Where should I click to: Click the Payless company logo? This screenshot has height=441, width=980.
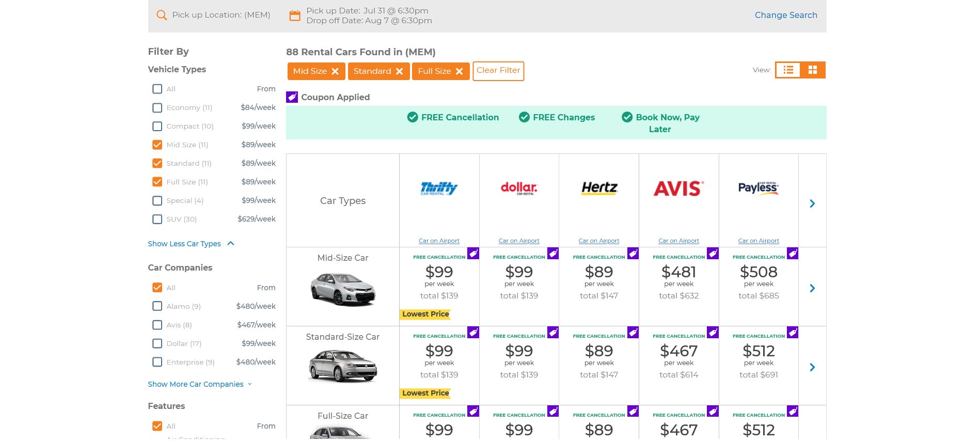(758, 187)
